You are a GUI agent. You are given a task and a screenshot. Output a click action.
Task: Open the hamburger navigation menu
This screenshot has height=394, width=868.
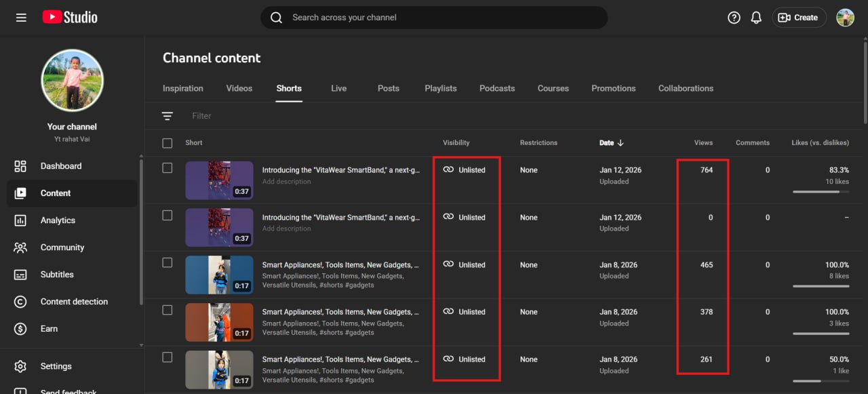(x=21, y=18)
